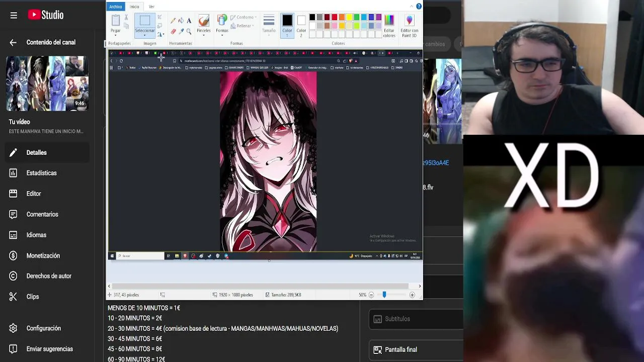644x362 pixels.
Task: Open the Archivo menu in Paint
Action: click(116, 7)
